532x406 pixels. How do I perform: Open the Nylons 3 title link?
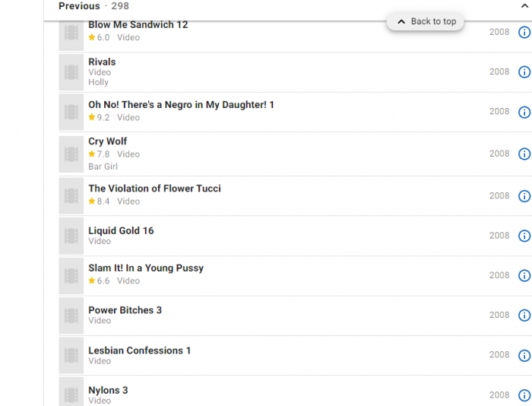tap(108, 390)
